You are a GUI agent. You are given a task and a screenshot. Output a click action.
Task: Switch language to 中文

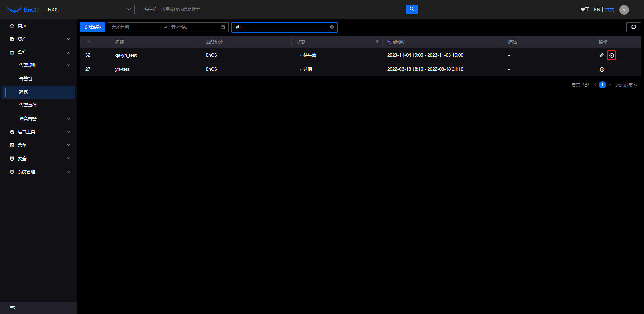(609, 10)
